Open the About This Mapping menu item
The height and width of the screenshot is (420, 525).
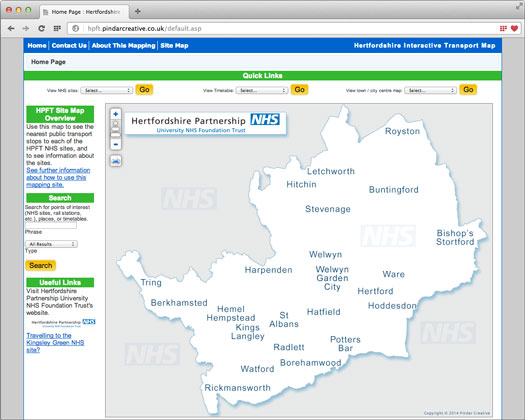click(124, 46)
